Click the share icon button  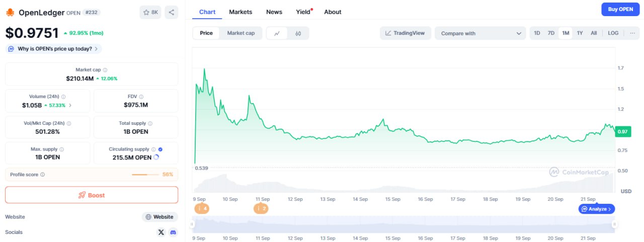coord(171,13)
